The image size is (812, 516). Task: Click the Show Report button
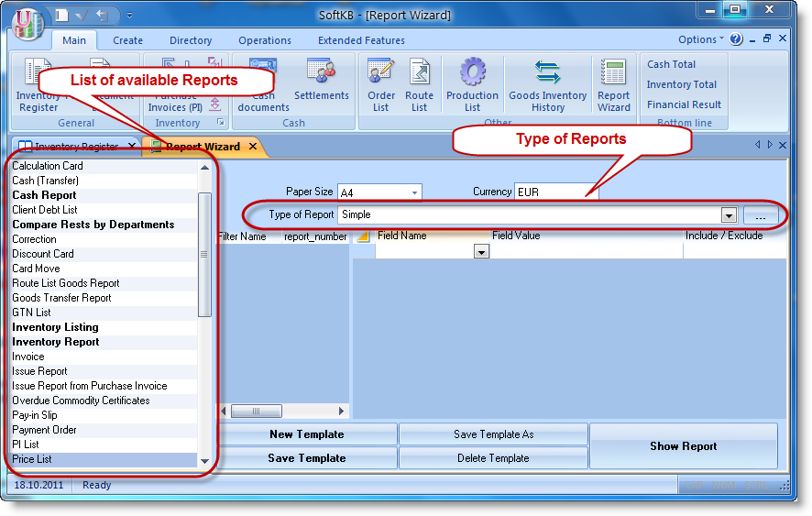(684, 446)
